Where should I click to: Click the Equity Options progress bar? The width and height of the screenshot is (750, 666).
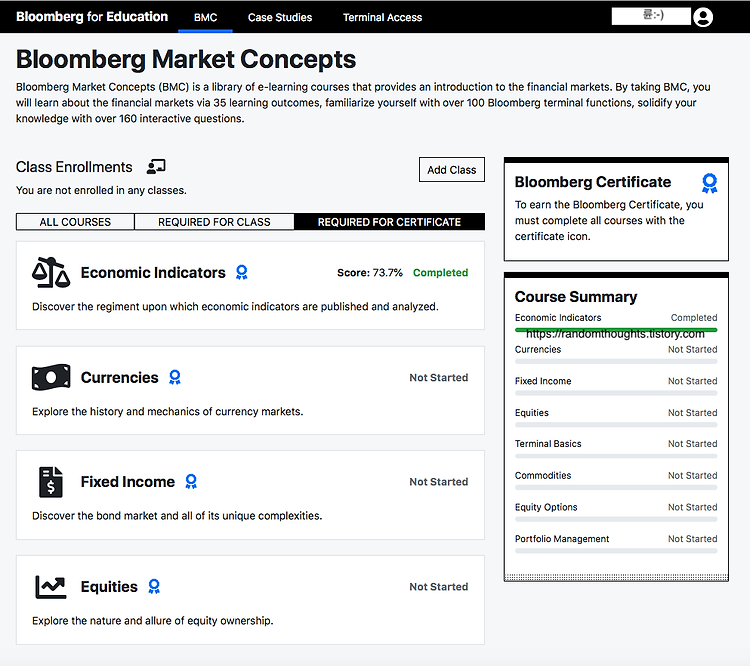616,519
